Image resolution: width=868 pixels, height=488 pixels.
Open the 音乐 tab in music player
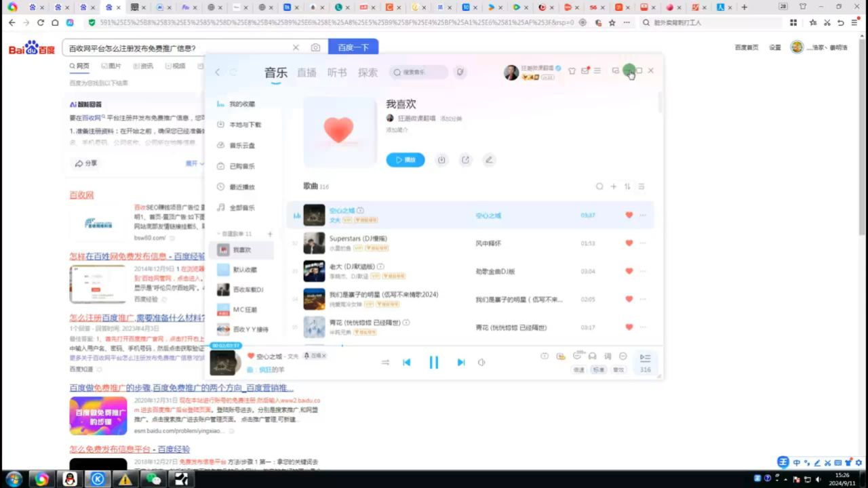[x=276, y=73]
